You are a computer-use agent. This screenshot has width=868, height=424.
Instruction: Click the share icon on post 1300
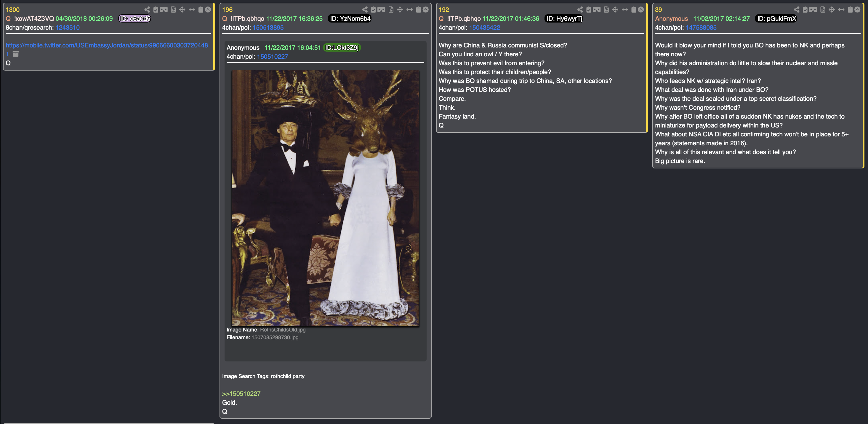(x=147, y=9)
